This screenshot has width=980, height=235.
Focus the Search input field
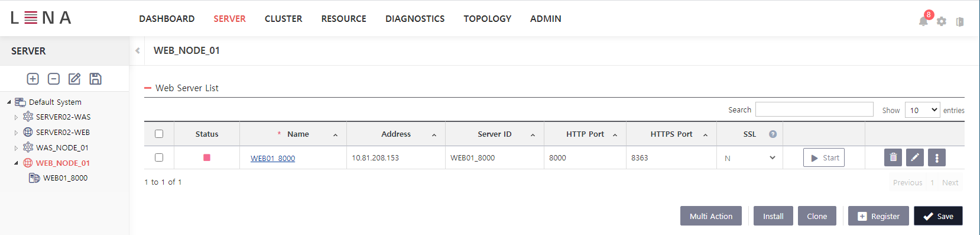click(x=814, y=110)
